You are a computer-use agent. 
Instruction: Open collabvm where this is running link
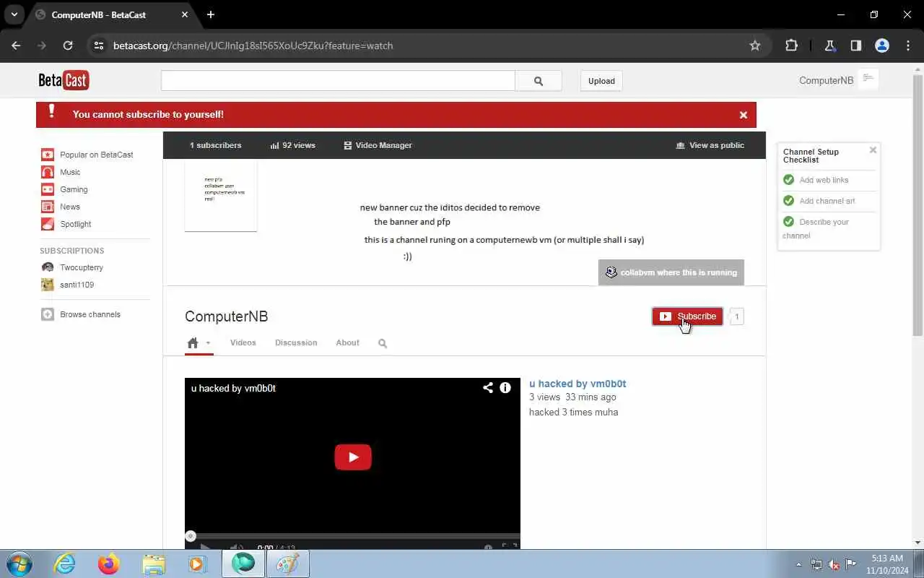pyautogui.click(x=671, y=272)
